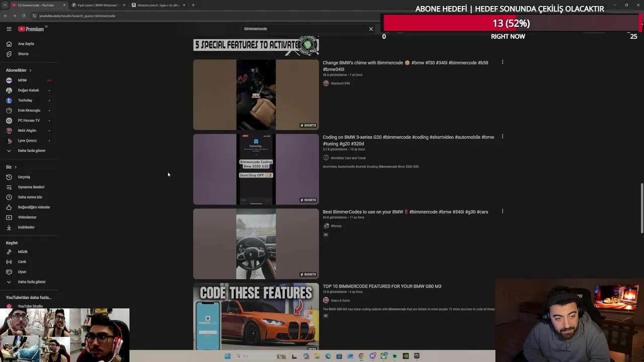
Task: Open İndirilenler downloads
Action: click(26, 227)
